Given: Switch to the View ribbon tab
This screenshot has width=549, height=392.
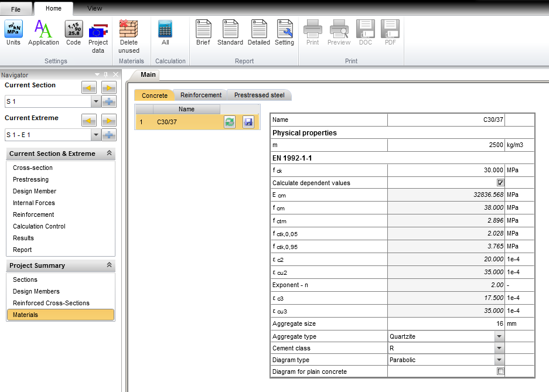Looking at the screenshot, I should click(94, 8).
